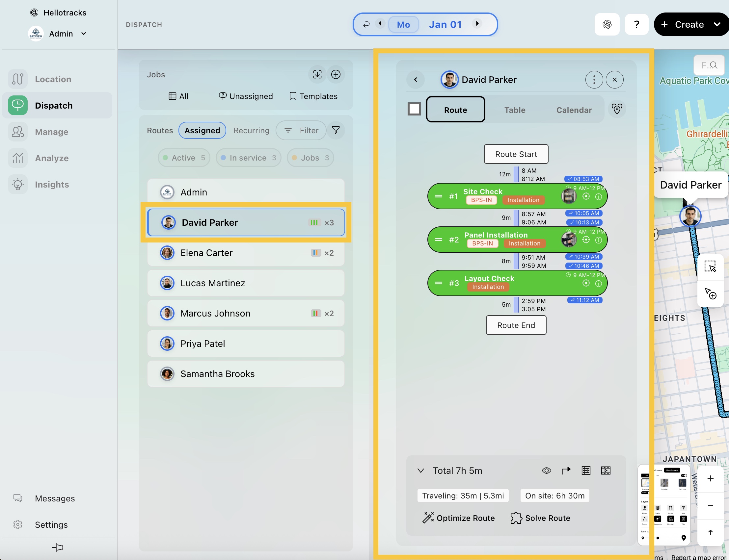Open the route playback filmstrip icon
729x560 pixels.
[606, 470]
